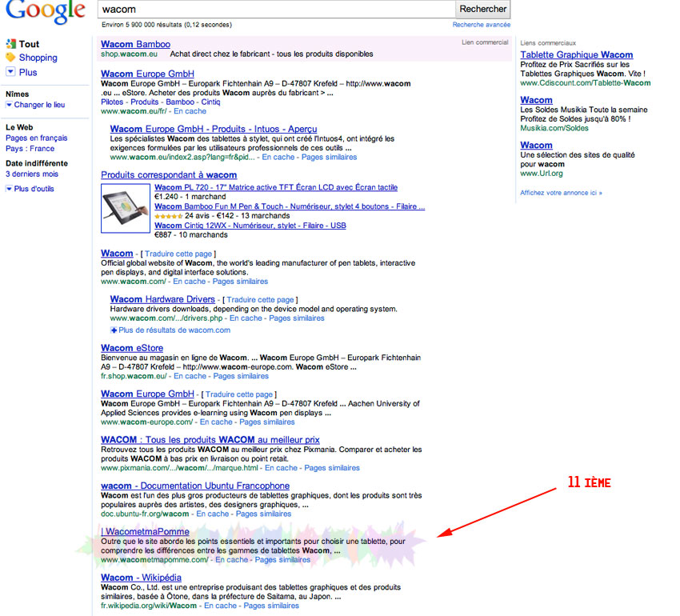Image resolution: width=680 pixels, height=616 pixels.
Task: Open the Wacom Bamboo sponsored link
Action: pyautogui.click(x=135, y=44)
